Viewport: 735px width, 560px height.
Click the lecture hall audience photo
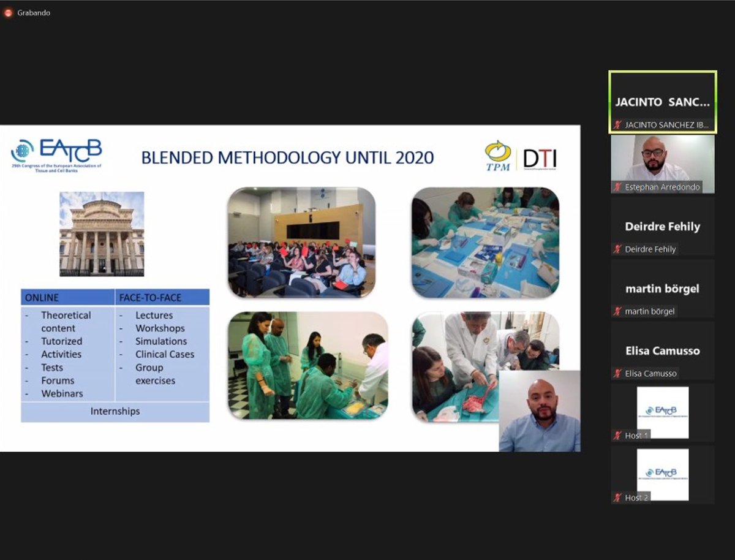pyautogui.click(x=301, y=242)
